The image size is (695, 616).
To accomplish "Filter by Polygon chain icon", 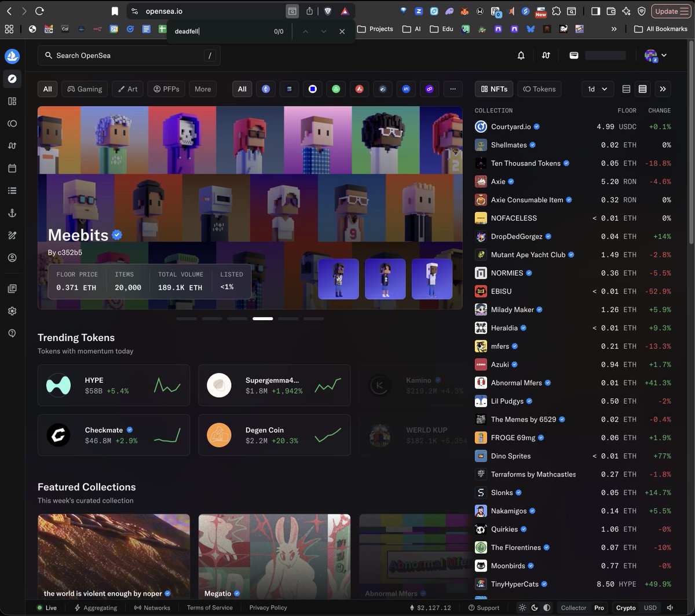I will [429, 89].
